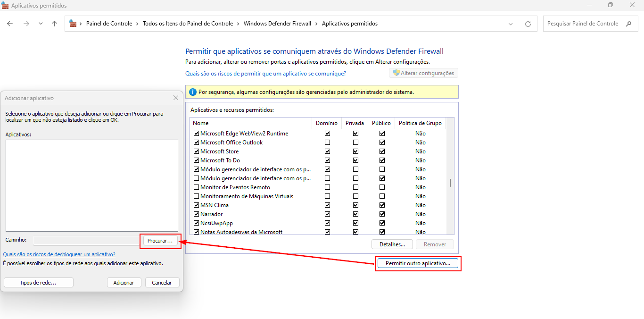Go up one folder level
Viewport: 644px width, 319px height.
tap(54, 24)
